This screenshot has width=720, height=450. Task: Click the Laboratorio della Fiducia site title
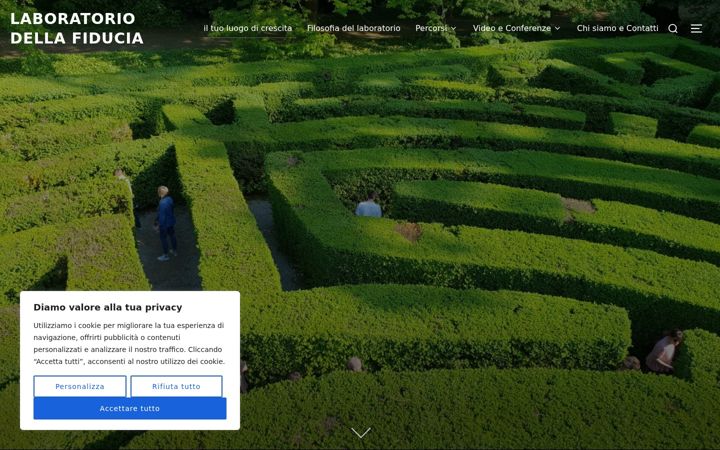coord(77,28)
